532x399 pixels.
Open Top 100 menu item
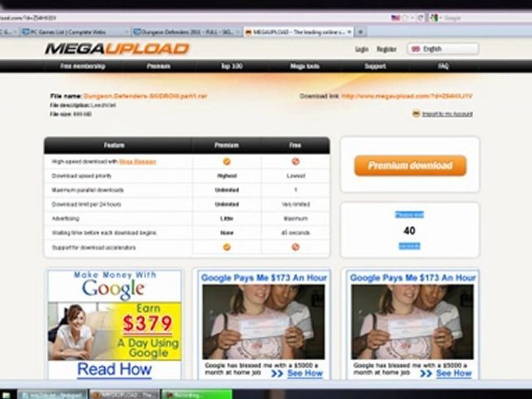[232, 66]
